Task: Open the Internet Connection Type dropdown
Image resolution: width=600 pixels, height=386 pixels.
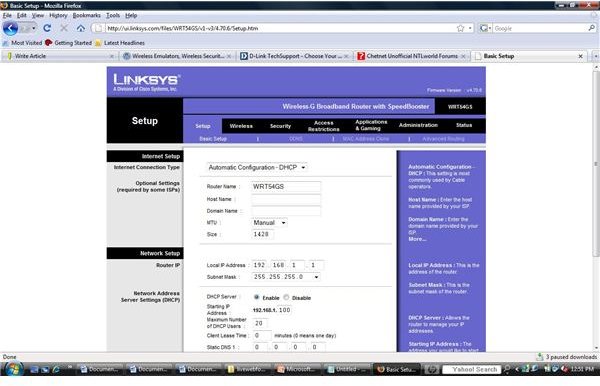Action: [x=256, y=168]
